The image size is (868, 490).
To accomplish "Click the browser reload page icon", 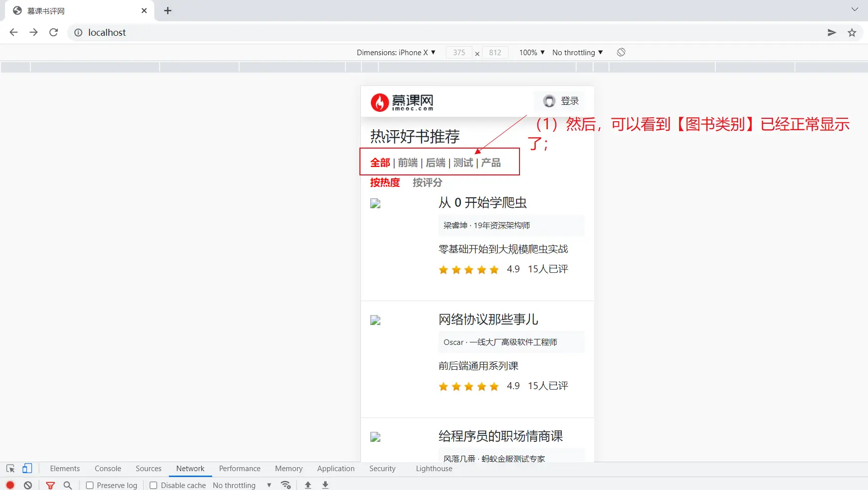I will pos(54,32).
